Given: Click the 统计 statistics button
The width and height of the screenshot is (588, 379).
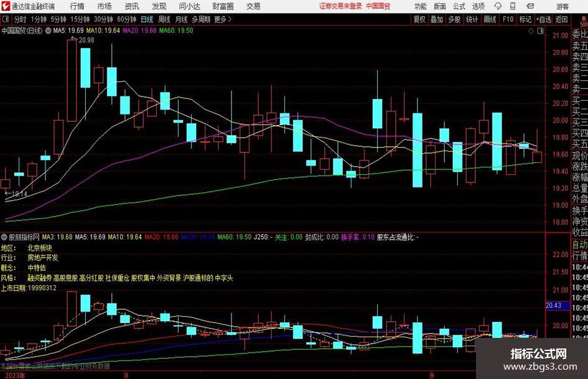Looking at the screenshot, I should pos(472,19).
